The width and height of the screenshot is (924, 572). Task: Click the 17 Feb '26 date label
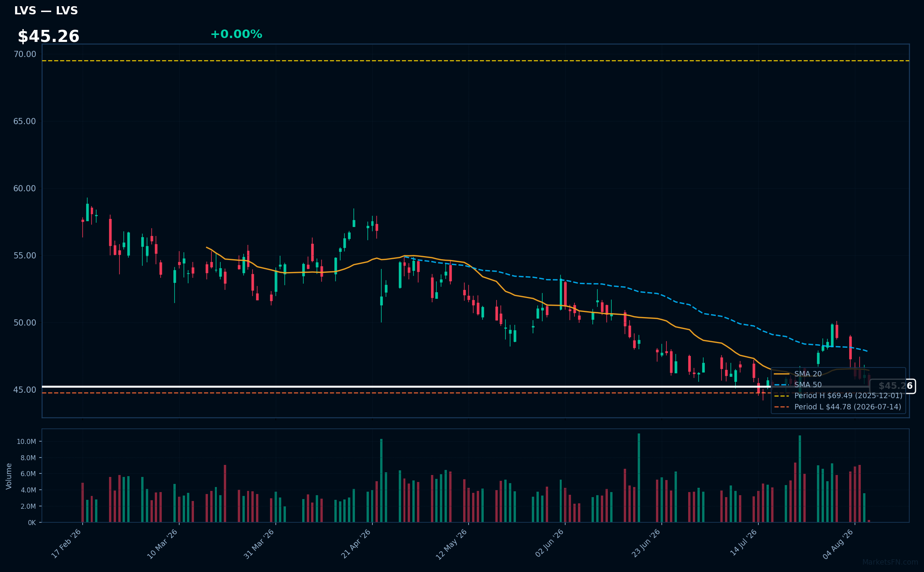pos(66,544)
